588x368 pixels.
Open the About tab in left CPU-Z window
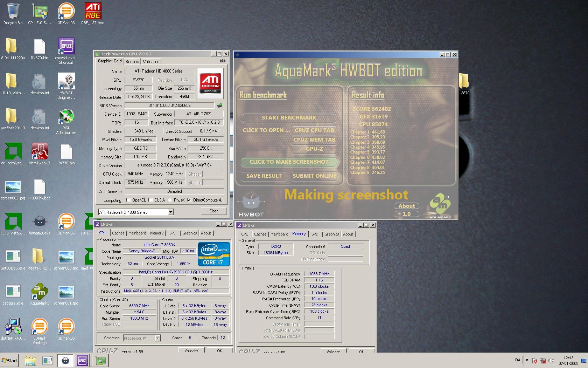[206, 233]
